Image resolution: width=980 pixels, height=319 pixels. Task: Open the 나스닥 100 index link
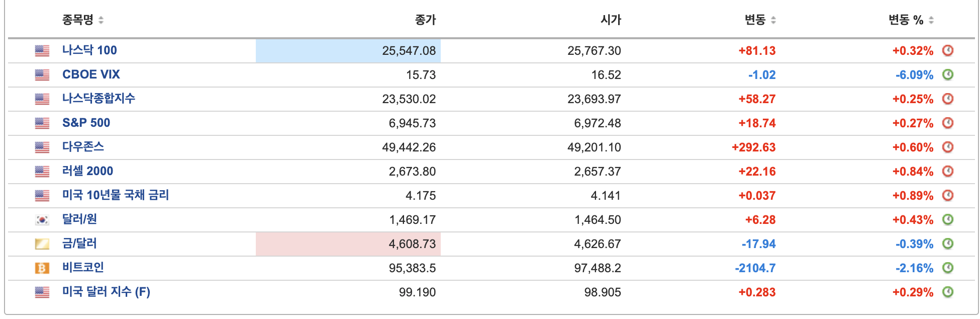(x=89, y=50)
